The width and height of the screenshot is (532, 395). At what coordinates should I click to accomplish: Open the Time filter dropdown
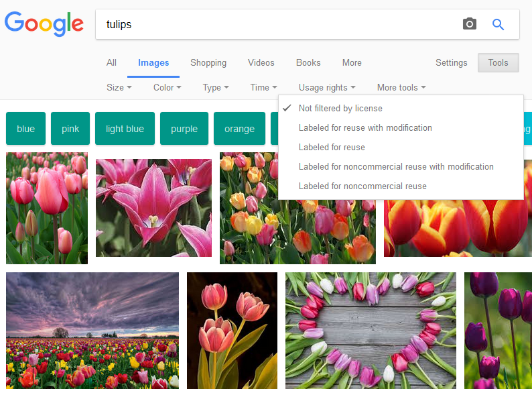[x=263, y=87]
